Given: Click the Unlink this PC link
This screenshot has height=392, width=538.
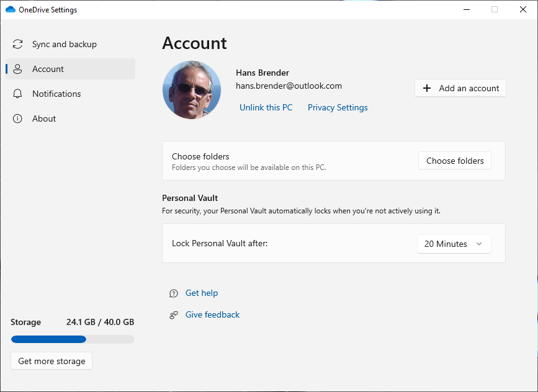Looking at the screenshot, I should click(x=266, y=108).
